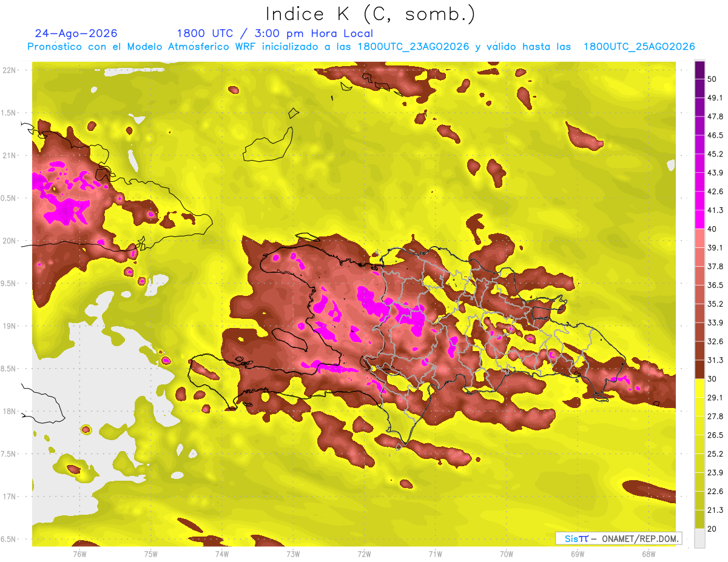Image resolution: width=728 pixels, height=562 pixels.
Task: Click the '76W' longitude label
Action: 79,554
